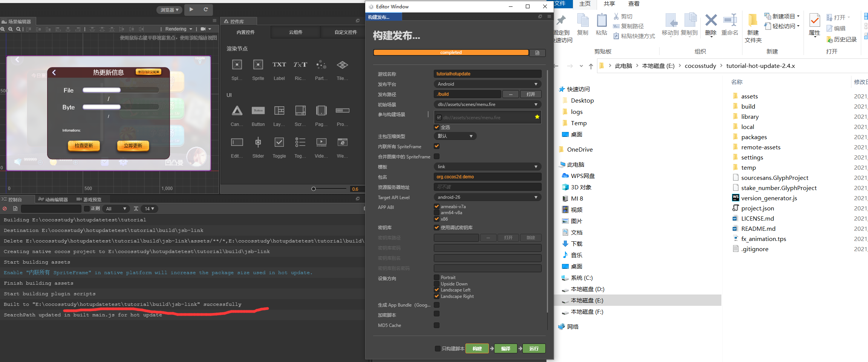Select the Sprite node icon in the node library
This screenshot has width=868, height=362.
tap(258, 65)
